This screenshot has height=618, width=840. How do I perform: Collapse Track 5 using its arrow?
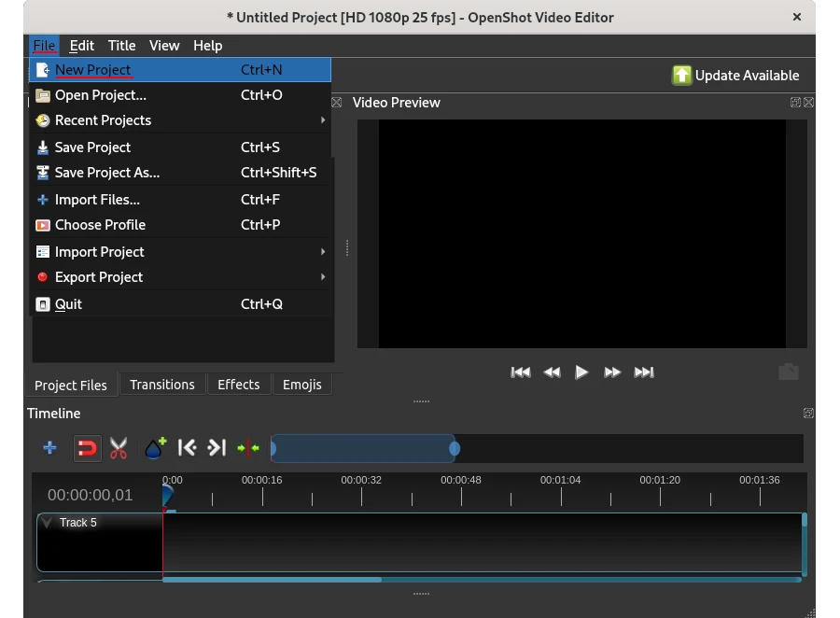pos(47,523)
